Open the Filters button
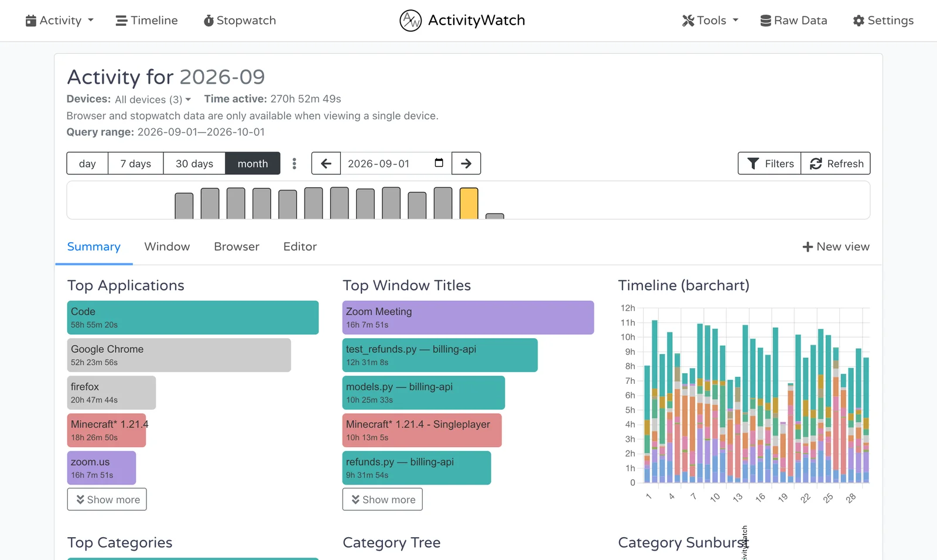Image resolution: width=937 pixels, height=560 pixels. [770, 163]
